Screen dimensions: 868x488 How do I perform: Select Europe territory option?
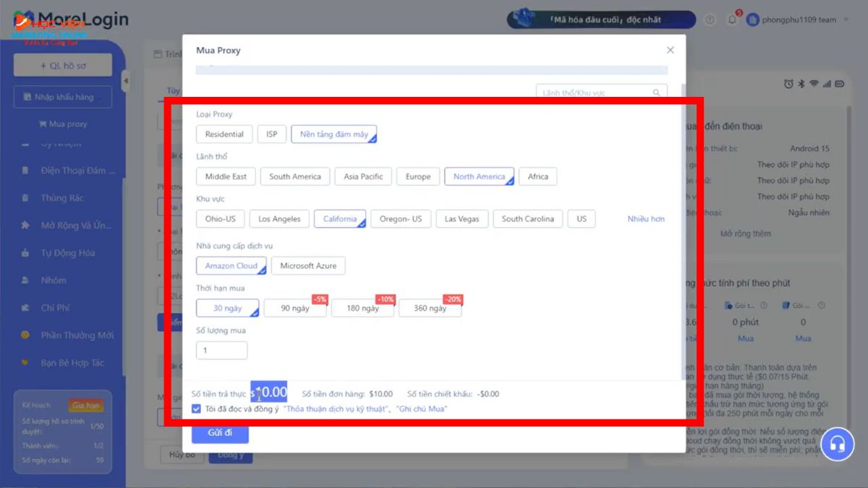(418, 176)
